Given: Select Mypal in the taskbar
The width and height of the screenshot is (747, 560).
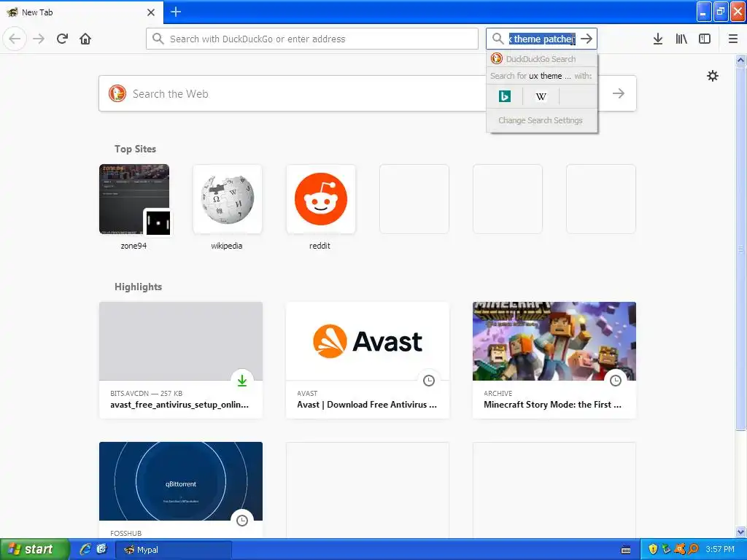Looking at the screenshot, I should click(174, 550).
